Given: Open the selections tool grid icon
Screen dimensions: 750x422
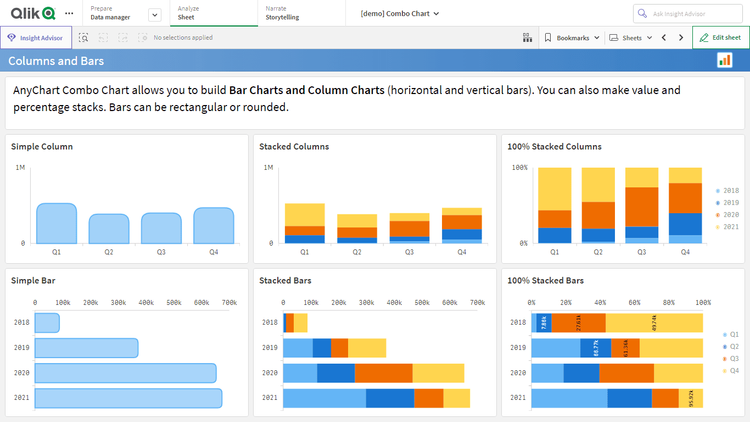Looking at the screenshot, I should tap(527, 37).
